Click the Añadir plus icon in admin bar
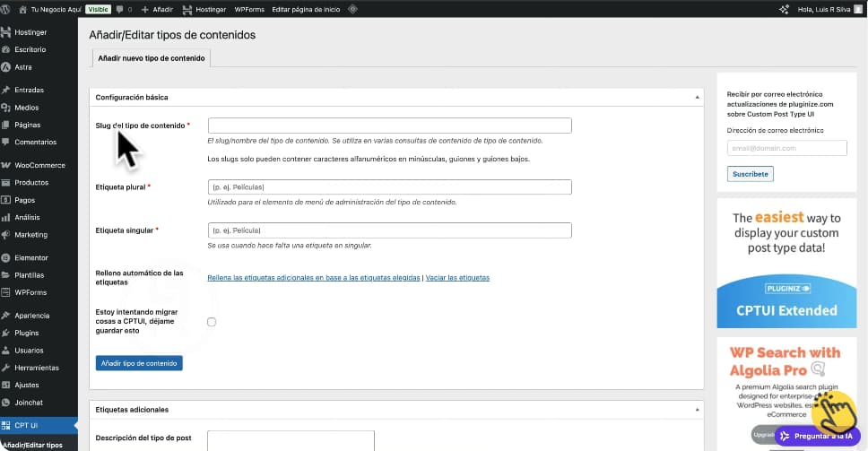The image size is (868, 451). [145, 9]
